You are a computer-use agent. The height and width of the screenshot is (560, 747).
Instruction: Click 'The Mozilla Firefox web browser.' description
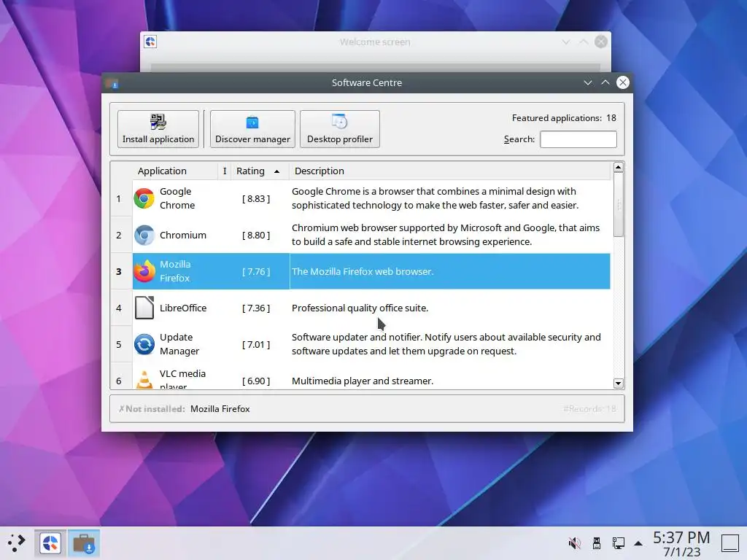[x=363, y=271]
